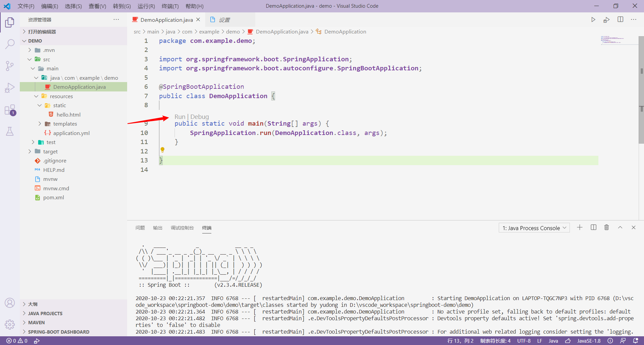Viewport: 644px width, 345px height.
Task: Click the debug run icon in editor toolbar
Action: click(x=606, y=20)
